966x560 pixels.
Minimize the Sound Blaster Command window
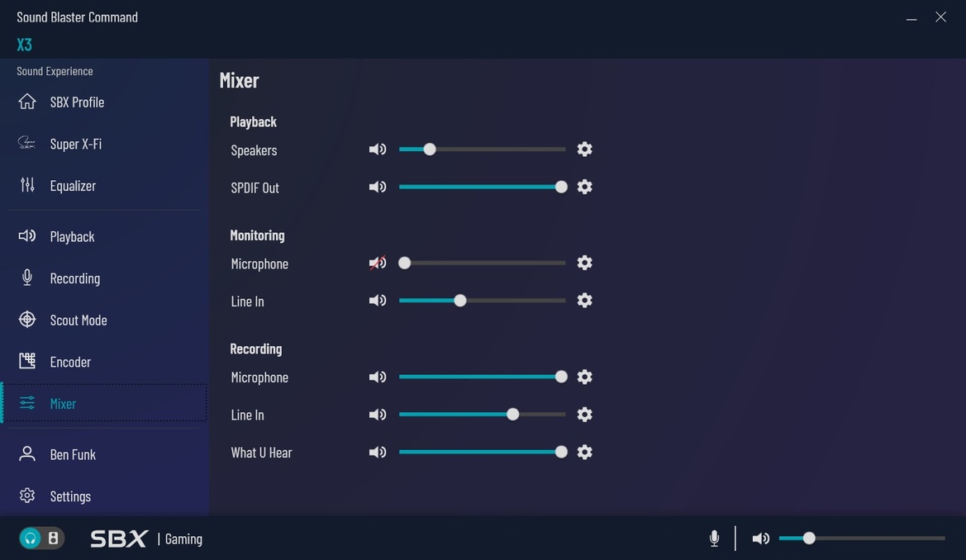911,17
